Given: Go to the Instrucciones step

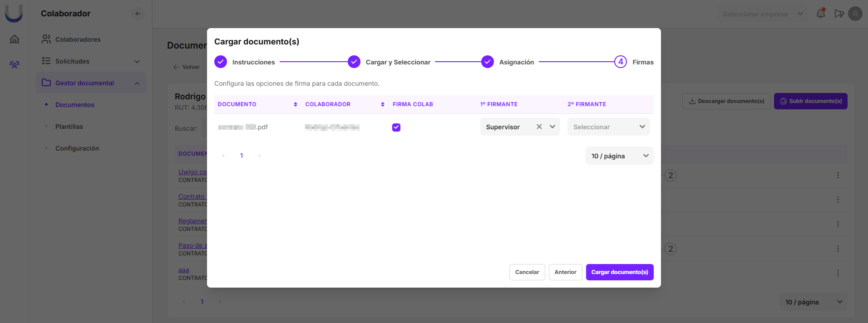Looking at the screenshot, I should [x=221, y=62].
